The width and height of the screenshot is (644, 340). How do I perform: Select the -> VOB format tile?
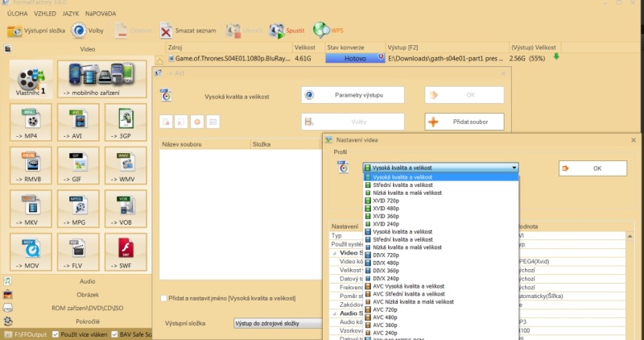[x=126, y=209]
